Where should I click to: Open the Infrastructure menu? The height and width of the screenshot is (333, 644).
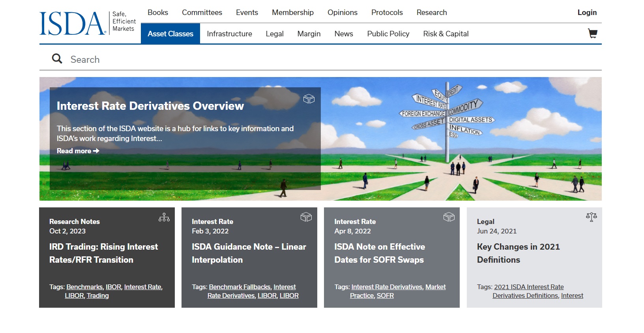point(229,34)
